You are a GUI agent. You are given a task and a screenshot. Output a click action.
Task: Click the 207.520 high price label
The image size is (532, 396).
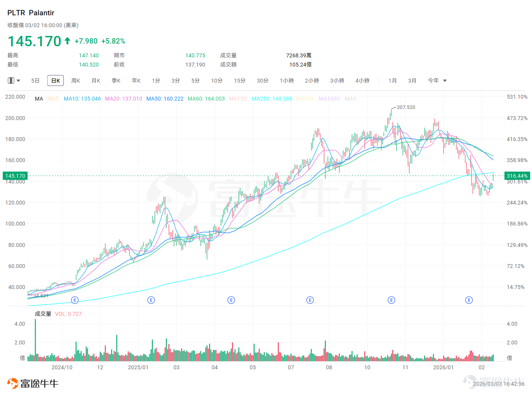tap(406, 107)
